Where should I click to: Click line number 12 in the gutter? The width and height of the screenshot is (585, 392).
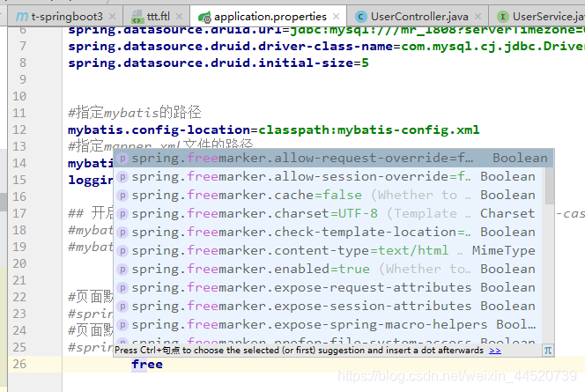click(19, 129)
